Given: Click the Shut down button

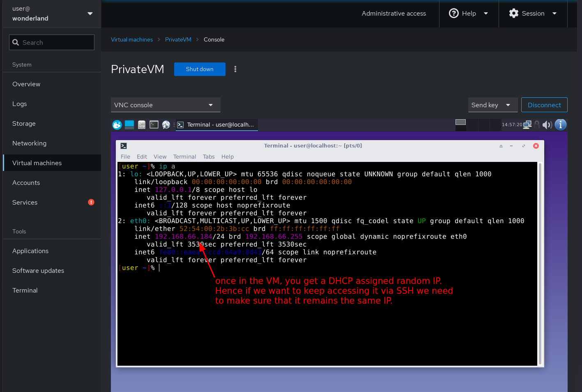Looking at the screenshot, I should (x=200, y=69).
